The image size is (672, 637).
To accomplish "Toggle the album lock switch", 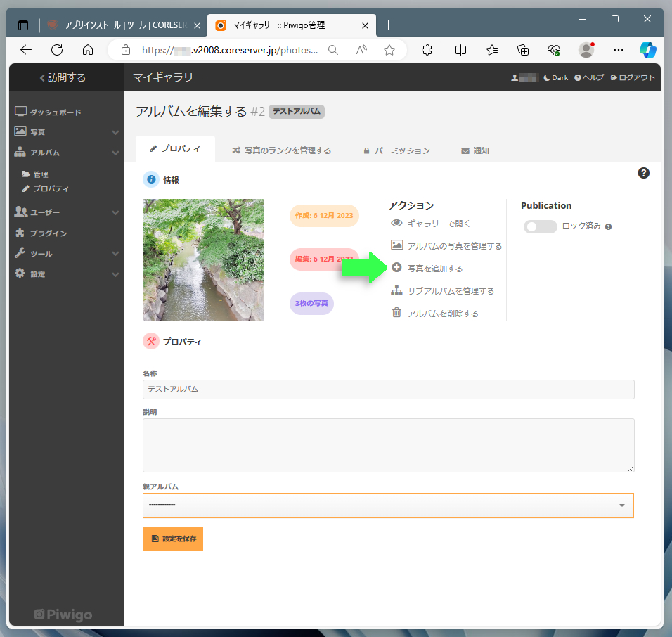I will coord(540,226).
